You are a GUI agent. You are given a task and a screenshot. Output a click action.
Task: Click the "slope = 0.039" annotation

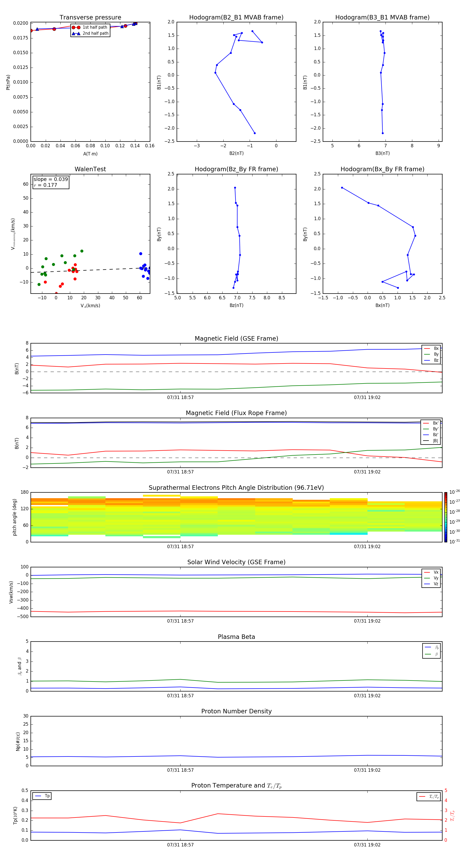pyautogui.click(x=50, y=179)
